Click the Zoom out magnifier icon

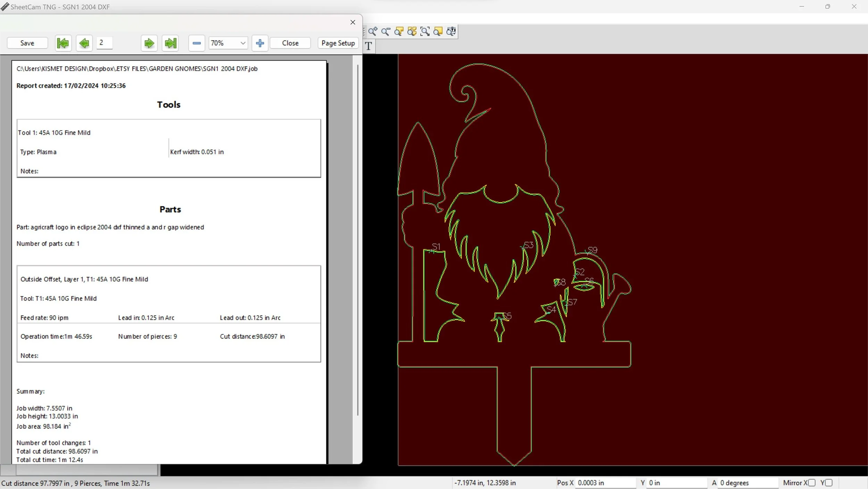point(386,32)
